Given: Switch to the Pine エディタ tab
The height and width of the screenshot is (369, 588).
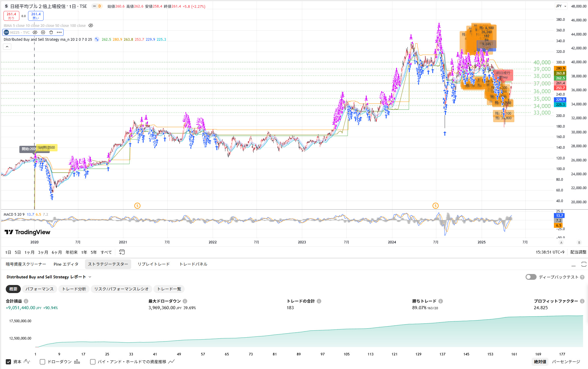Looking at the screenshot, I should click(66, 264).
